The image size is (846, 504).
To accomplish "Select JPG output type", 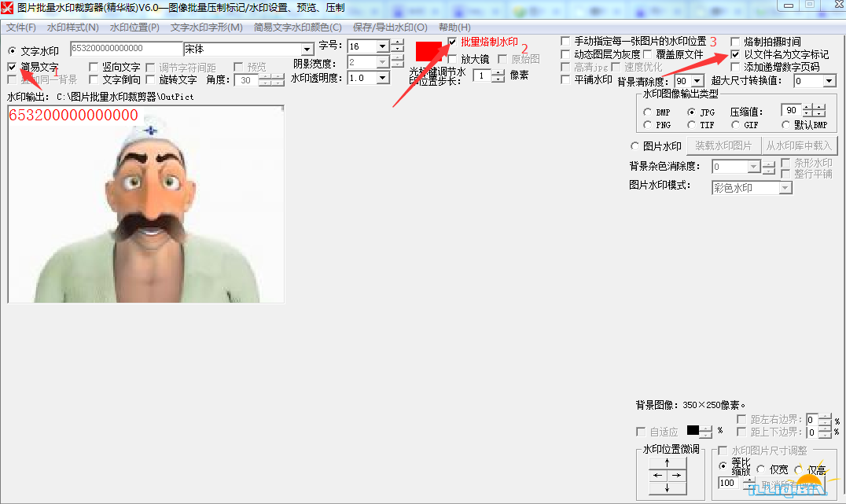I will pos(691,112).
